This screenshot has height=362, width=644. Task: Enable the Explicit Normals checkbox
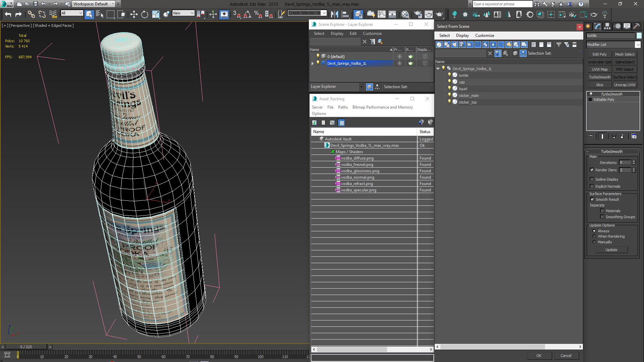tap(592, 186)
